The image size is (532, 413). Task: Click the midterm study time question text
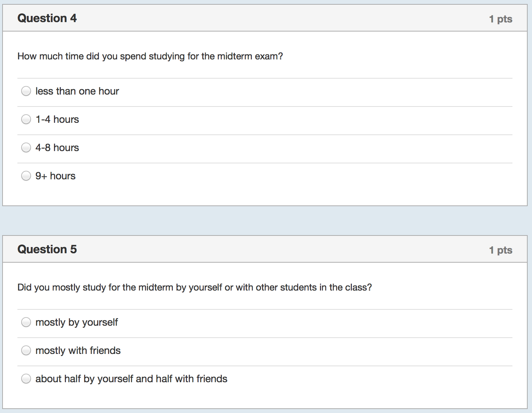point(150,57)
